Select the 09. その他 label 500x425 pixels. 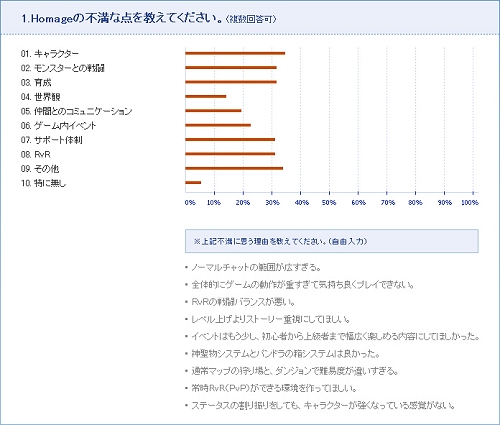40,169
